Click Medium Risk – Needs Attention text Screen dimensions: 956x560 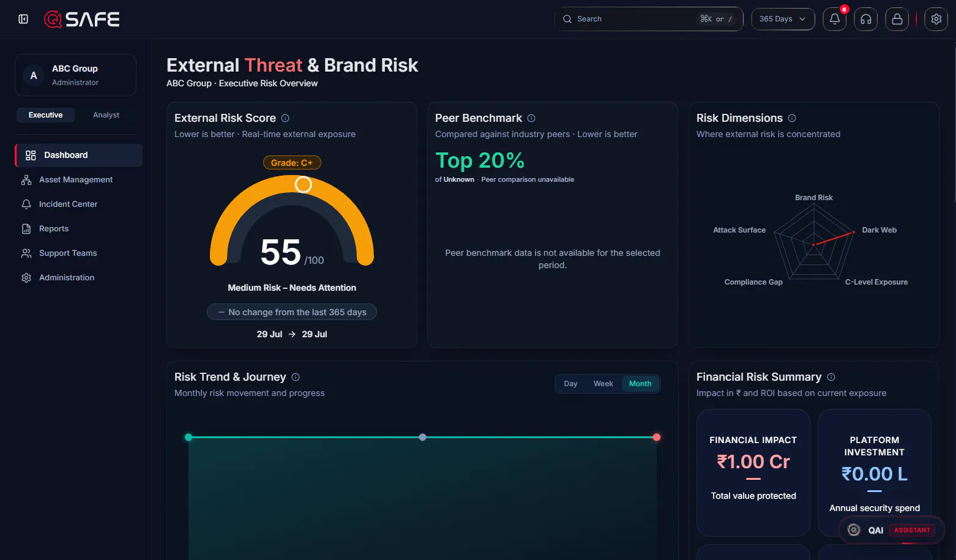(292, 288)
